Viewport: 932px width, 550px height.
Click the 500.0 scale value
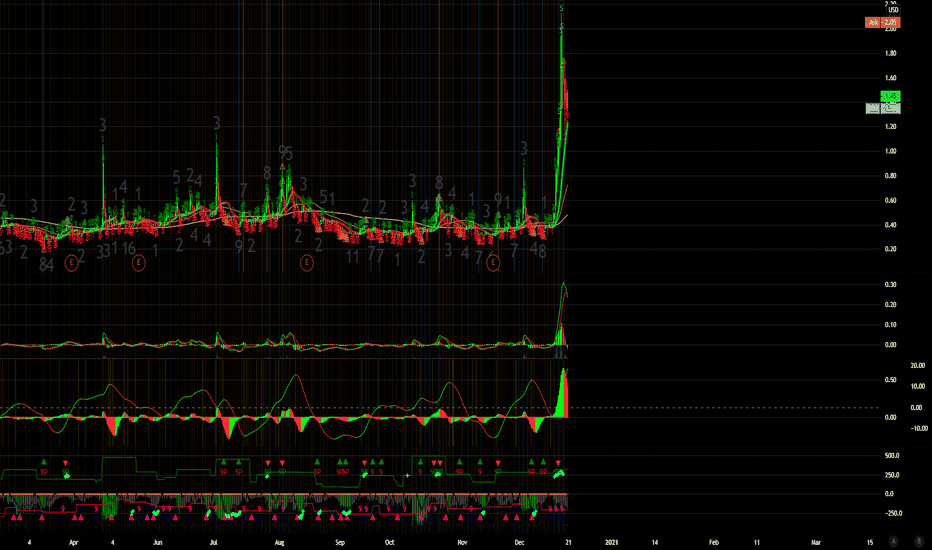(892, 456)
